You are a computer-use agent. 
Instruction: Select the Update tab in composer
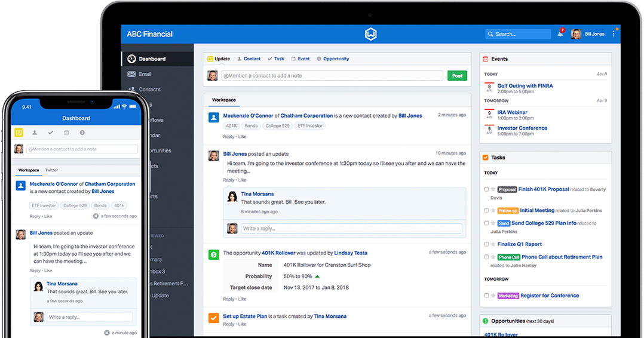[219, 59]
